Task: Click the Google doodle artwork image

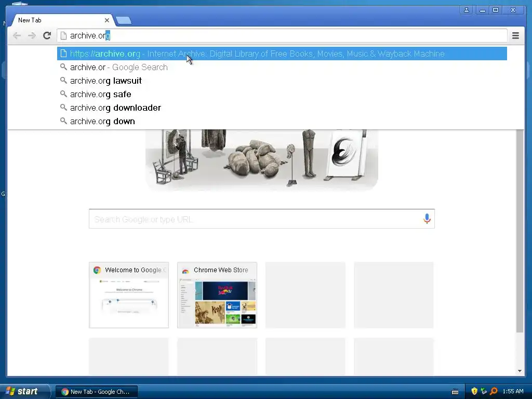Action: pyautogui.click(x=262, y=159)
